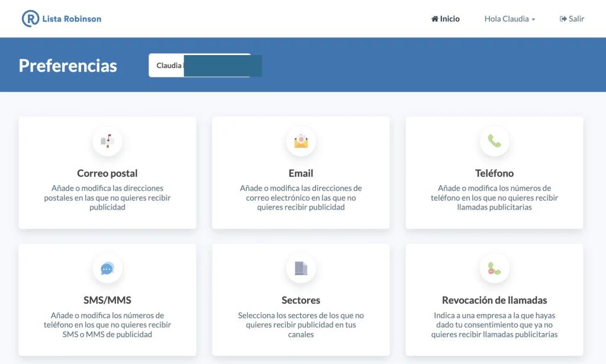606x364 pixels.
Task: Click the Email envelope icon
Action: pos(301,141)
